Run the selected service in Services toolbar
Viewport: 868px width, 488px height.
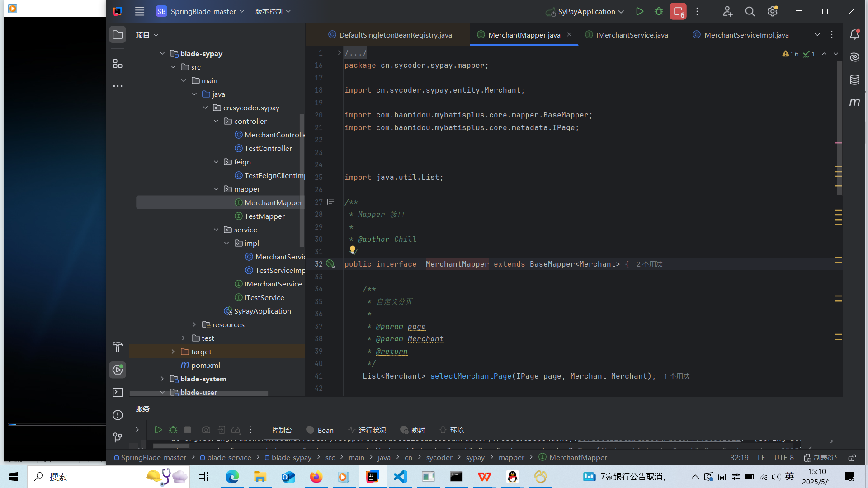[158, 430]
